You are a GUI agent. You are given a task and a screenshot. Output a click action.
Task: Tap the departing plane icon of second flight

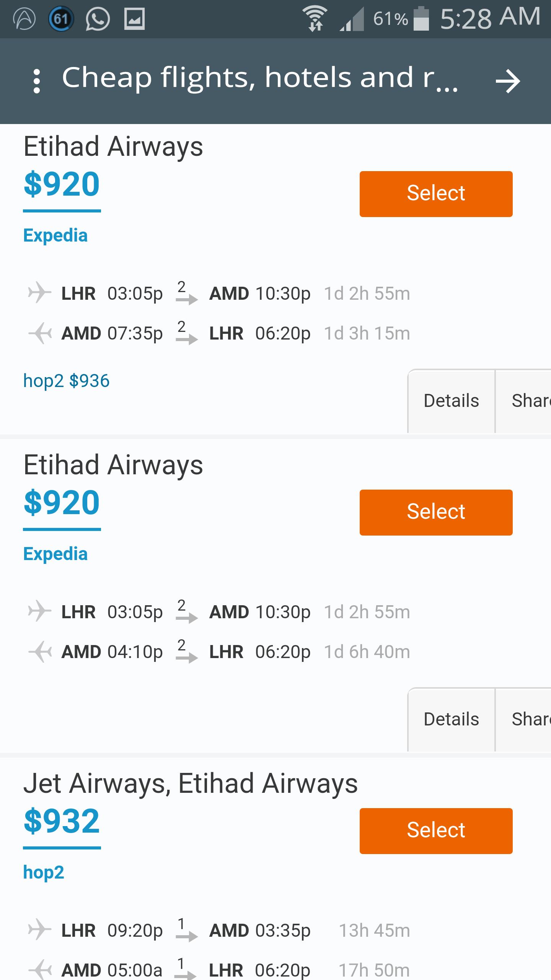(x=39, y=611)
